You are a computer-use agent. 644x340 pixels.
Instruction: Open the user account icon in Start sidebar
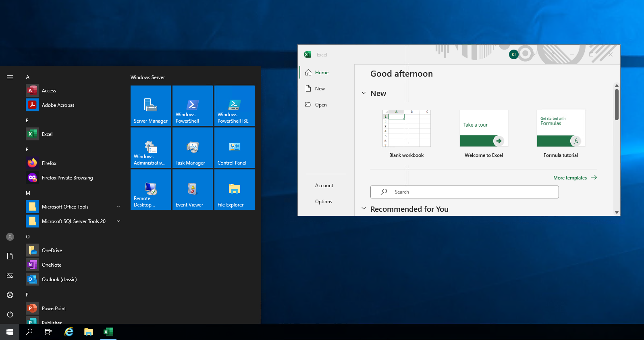coord(10,237)
